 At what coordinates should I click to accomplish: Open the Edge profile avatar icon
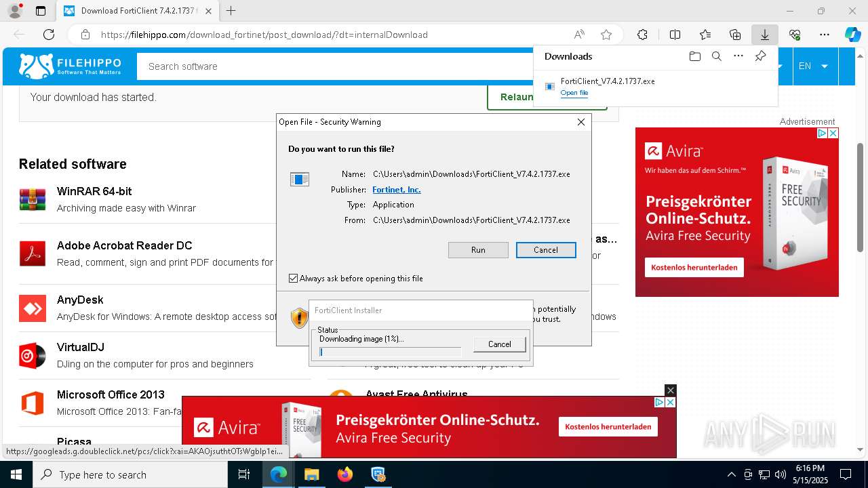pyautogui.click(x=14, y=11)
